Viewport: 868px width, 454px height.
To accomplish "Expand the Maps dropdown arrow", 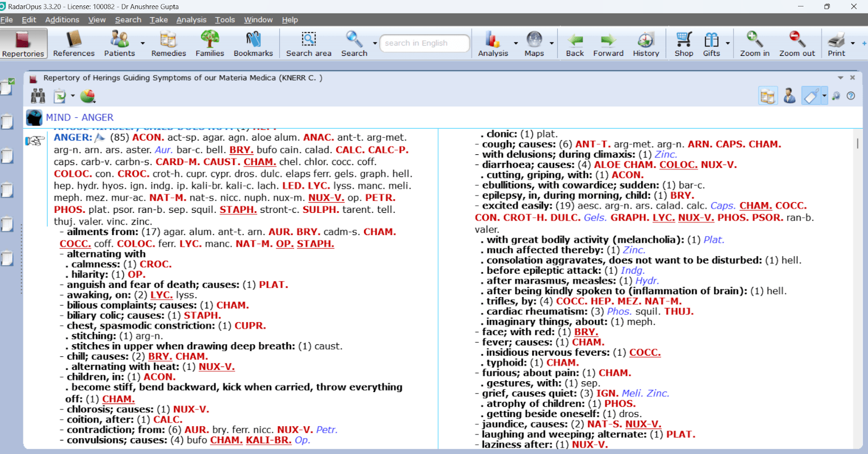I will pyautogui.click(x=552, y=43).
